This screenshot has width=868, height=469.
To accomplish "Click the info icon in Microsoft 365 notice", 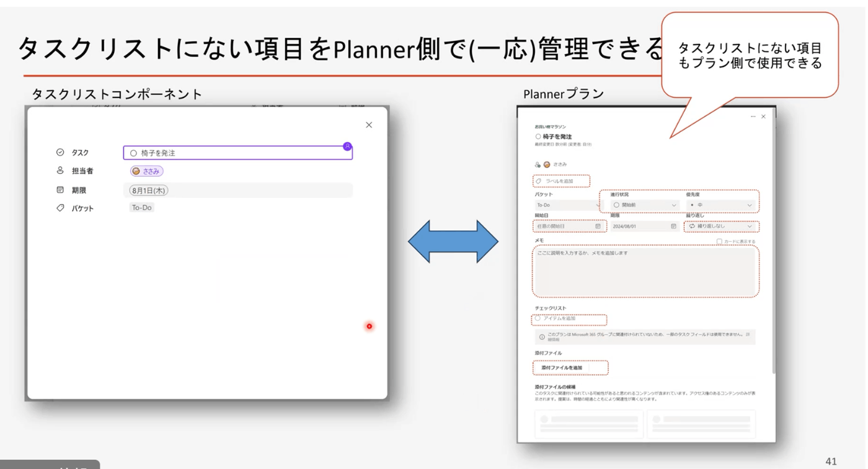I will [541, 337].
